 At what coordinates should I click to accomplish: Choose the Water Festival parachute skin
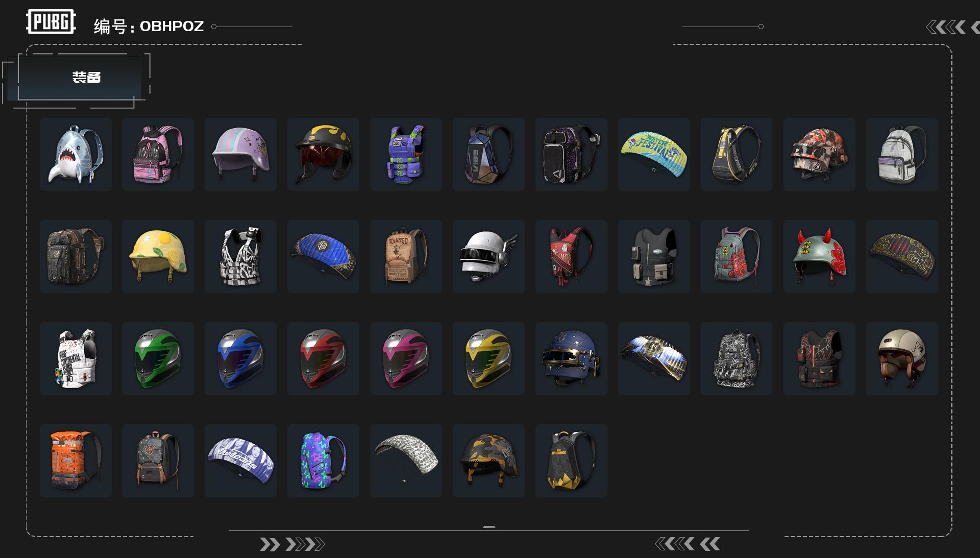(x=654, y=154)
